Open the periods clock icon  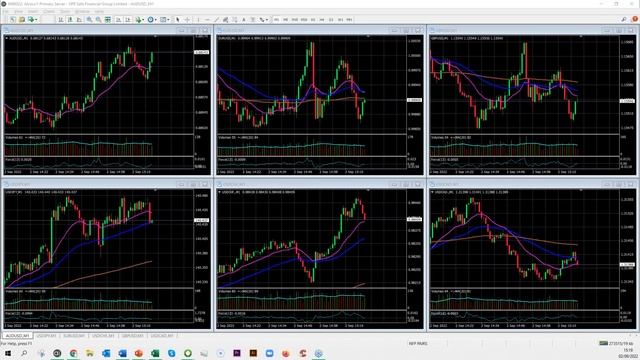pyautogui.click(x=150, y=19)
